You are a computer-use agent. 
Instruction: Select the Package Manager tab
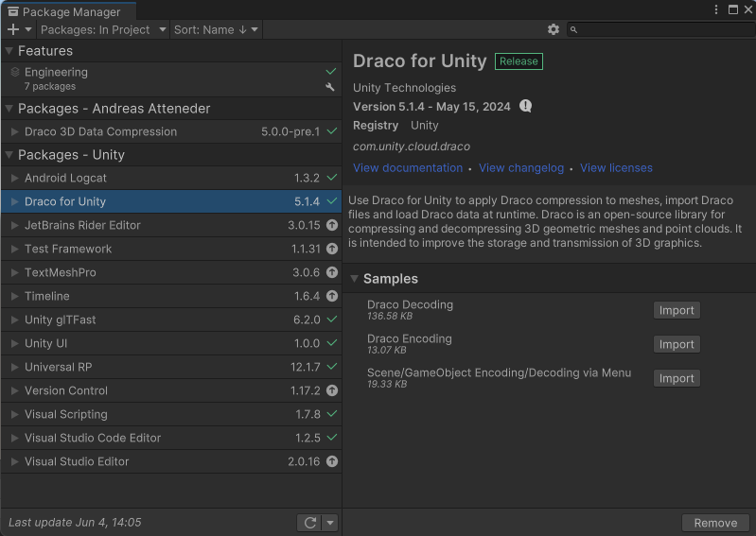pos(68,11)
